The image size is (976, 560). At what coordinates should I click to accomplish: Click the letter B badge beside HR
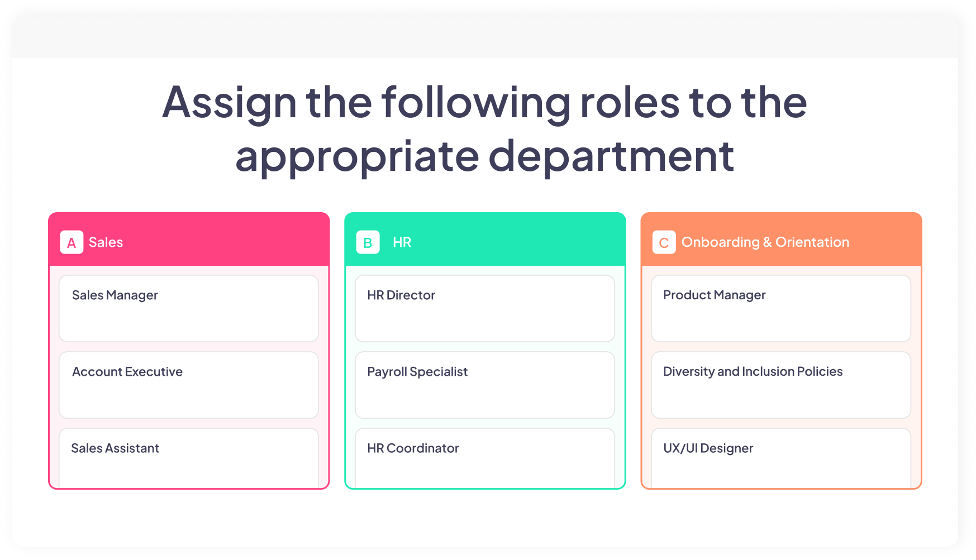tap(368, 242)
